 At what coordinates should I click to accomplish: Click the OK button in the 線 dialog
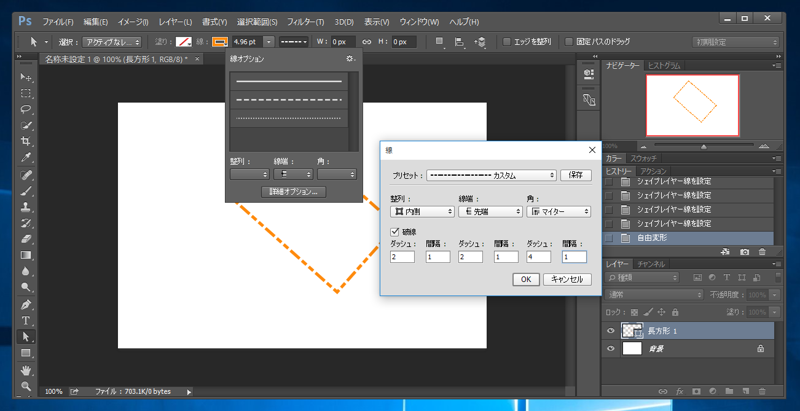click(526, 279)
